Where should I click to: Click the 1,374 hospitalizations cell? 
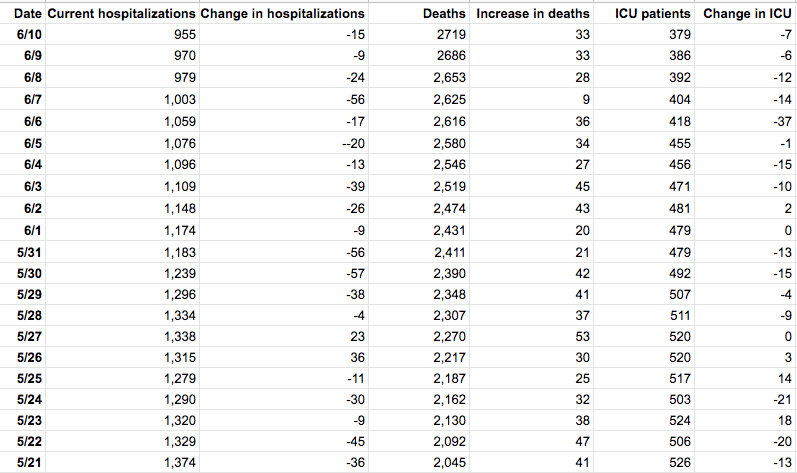180,462
